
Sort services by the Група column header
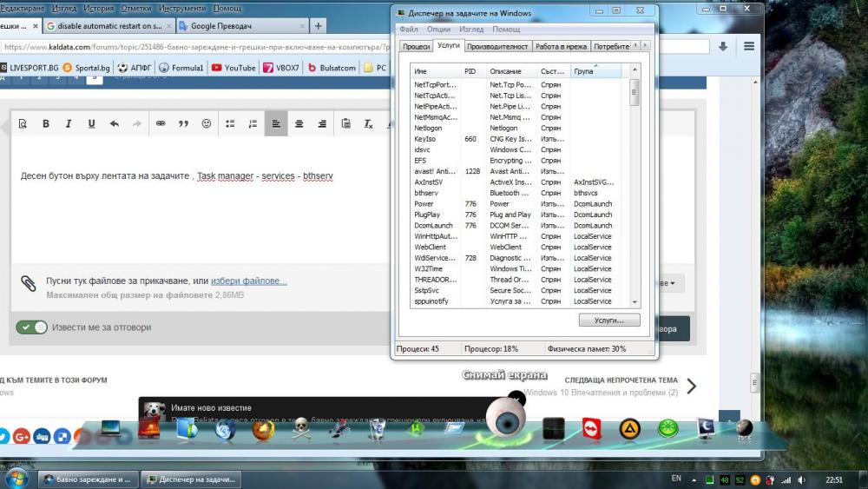595,71
